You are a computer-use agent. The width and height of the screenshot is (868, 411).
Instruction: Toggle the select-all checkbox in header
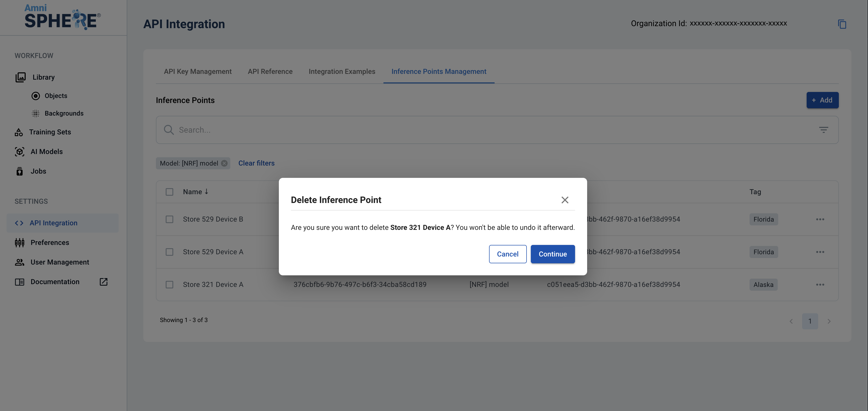tap(169, 192)
